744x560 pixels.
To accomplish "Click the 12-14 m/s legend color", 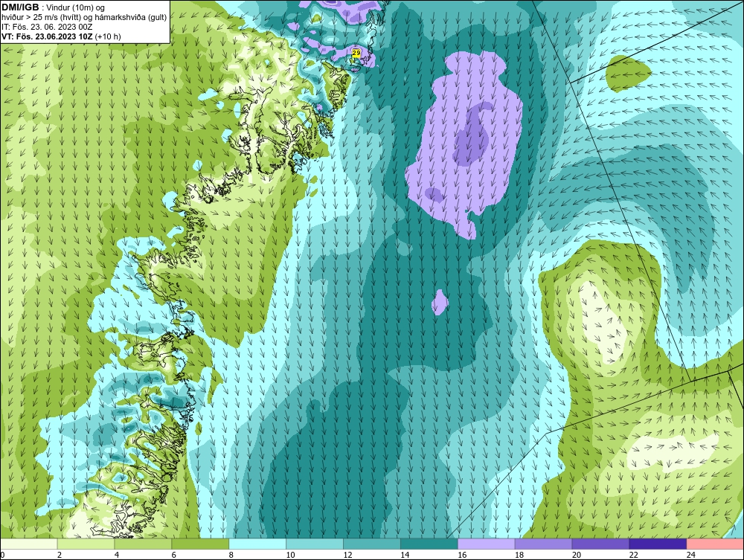I will tap(372, 544).
